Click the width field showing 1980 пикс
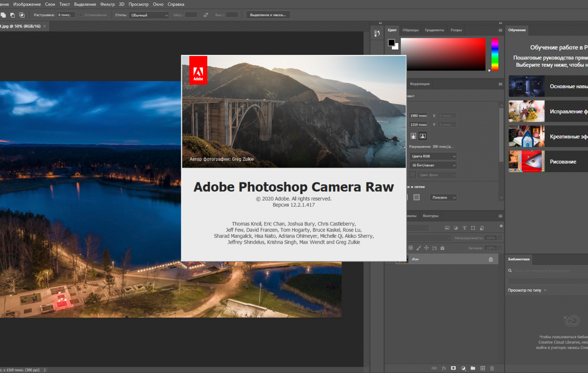This screenshot has height=373, width=588. tap(418, 116)
